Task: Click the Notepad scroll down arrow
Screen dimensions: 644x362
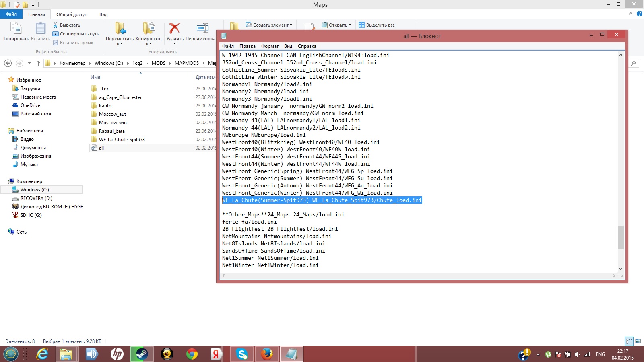Action: point(621,269)
